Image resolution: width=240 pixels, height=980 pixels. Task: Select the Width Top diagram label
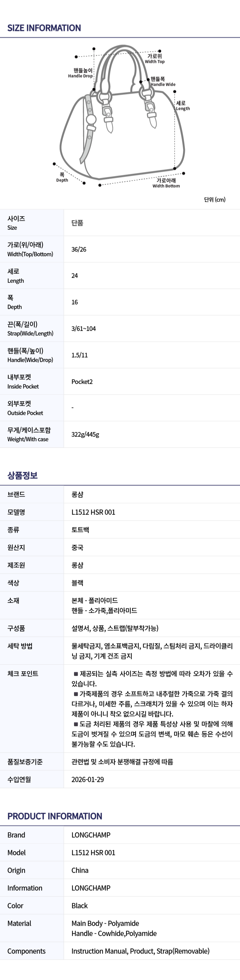[154, 59]
